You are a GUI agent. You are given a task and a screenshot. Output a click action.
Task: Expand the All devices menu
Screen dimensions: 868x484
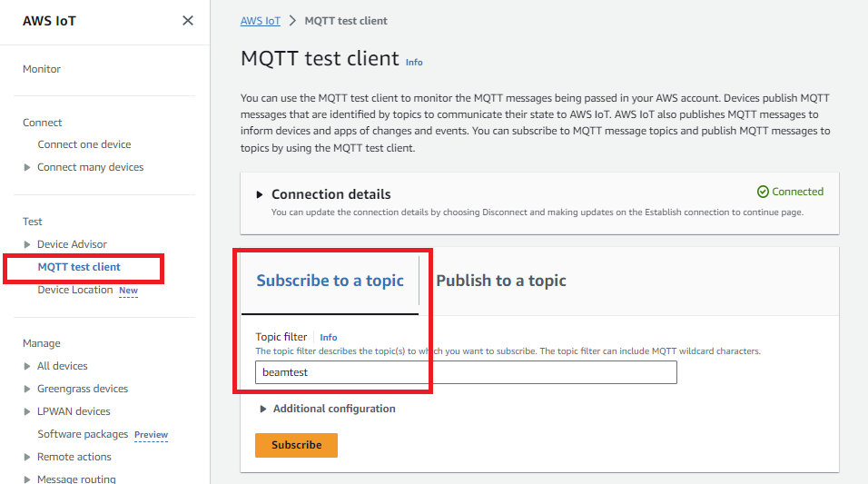[27, 366]
